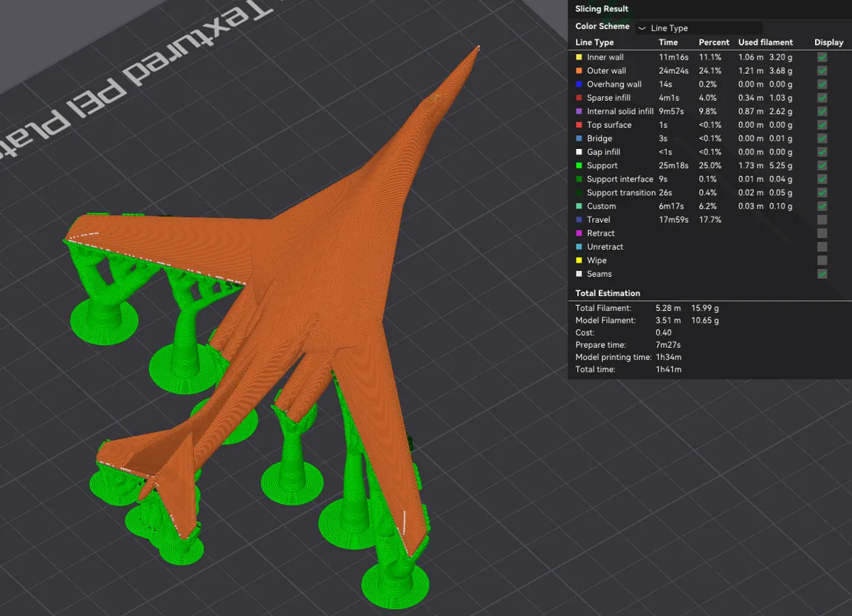The width and height of the screenshot is (852, 616).
Task: Click the Custom line color swatch
Action: (579, 206)
